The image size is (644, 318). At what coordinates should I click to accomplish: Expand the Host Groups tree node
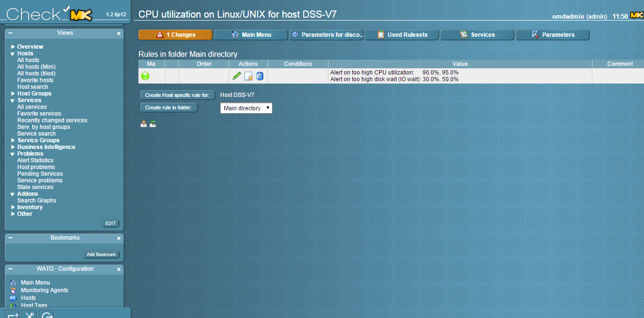pos(13,94)
